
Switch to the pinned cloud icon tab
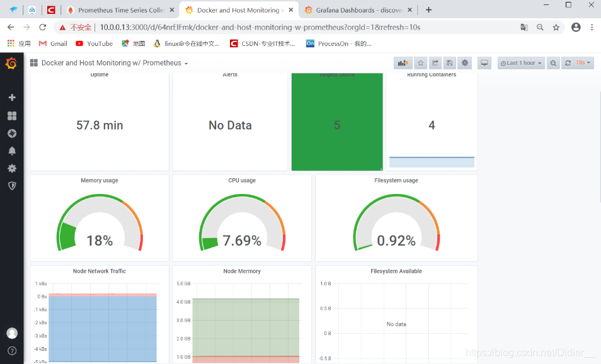click(32, 10)
